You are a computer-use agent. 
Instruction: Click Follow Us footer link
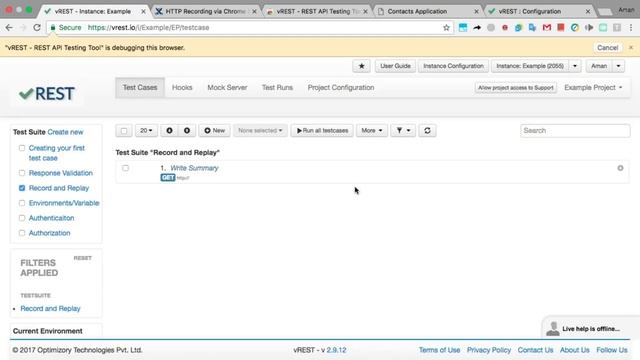point(611,350)
